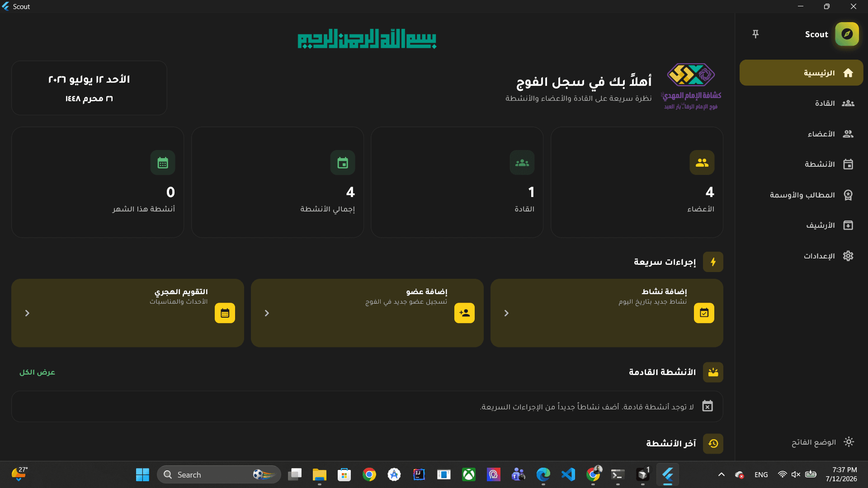868x488 pixels.
Task: Click the آخر الأنشطة history icon
Action: pos(713,444)
